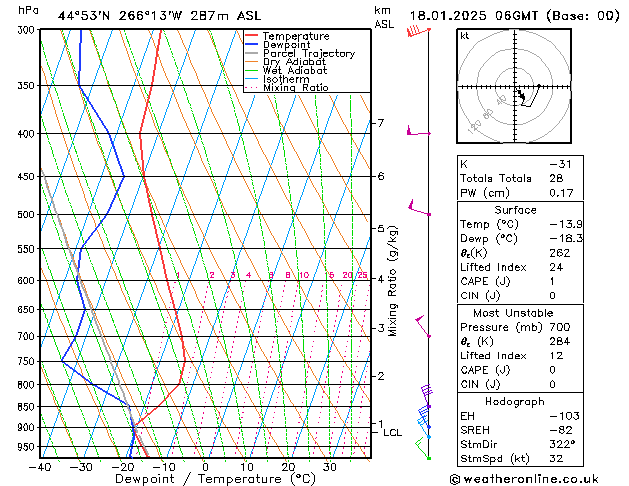
Task: Click the StmSpd (kt) value 32
Action: pos(556,458)
